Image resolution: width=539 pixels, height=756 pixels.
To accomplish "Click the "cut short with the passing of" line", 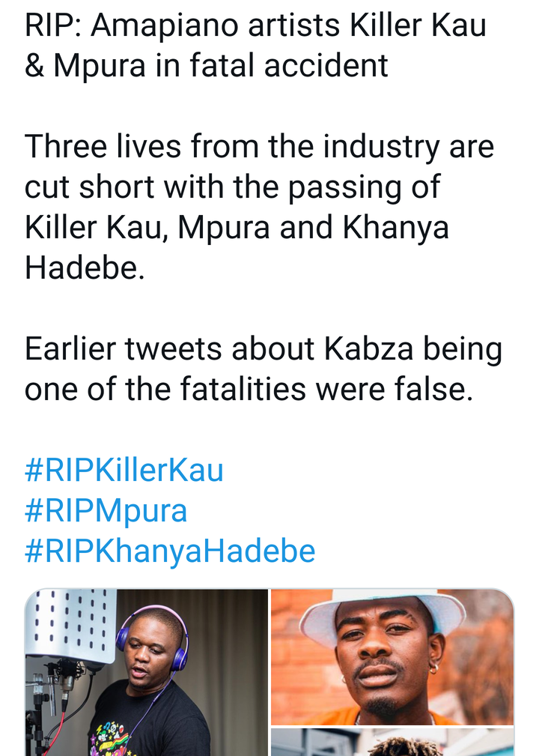I will (x=232, y=187).
